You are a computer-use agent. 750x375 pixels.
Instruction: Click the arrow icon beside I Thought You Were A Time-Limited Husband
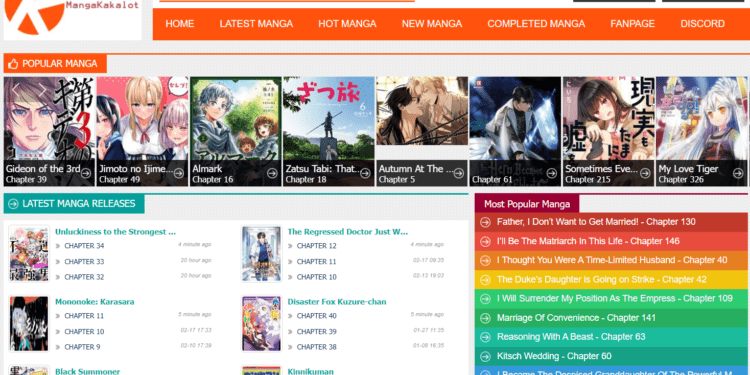[485, 260]
